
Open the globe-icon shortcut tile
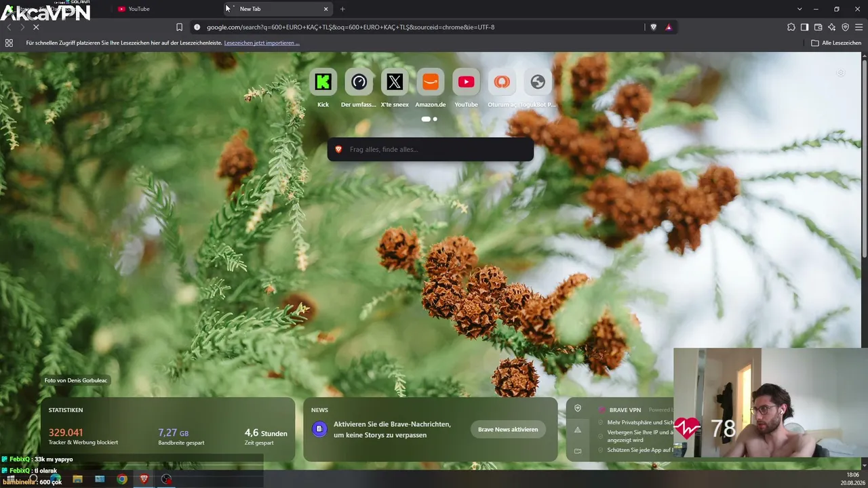pos(538,82)
